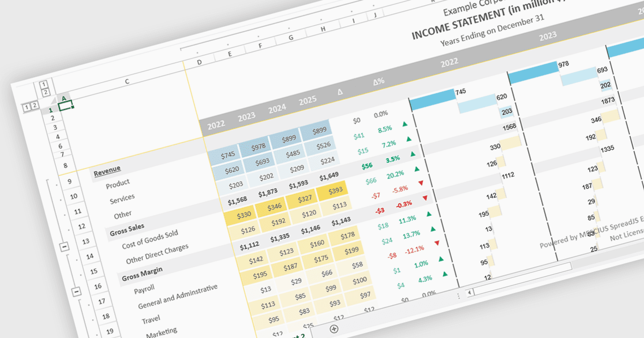This screenshot has height=338, width=644.
Task: Collapse the row group ending at row 16
Action: (76, 291)
